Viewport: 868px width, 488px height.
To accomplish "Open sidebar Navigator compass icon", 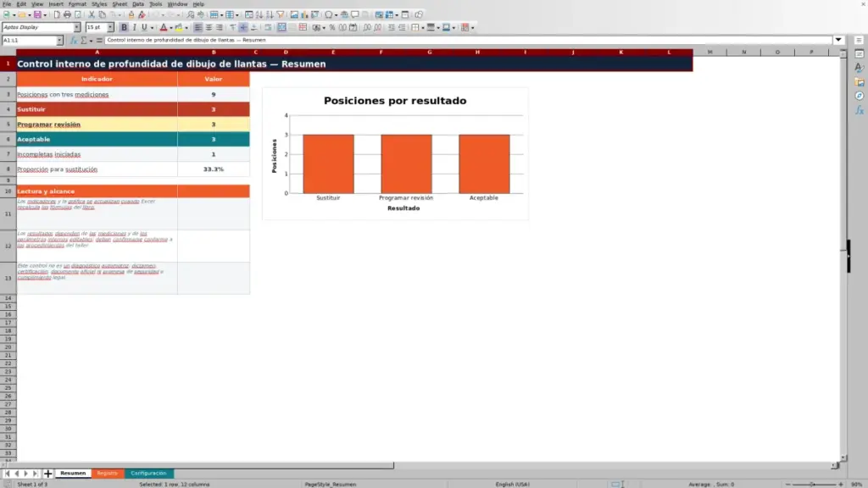I will (x=860, y=96).
